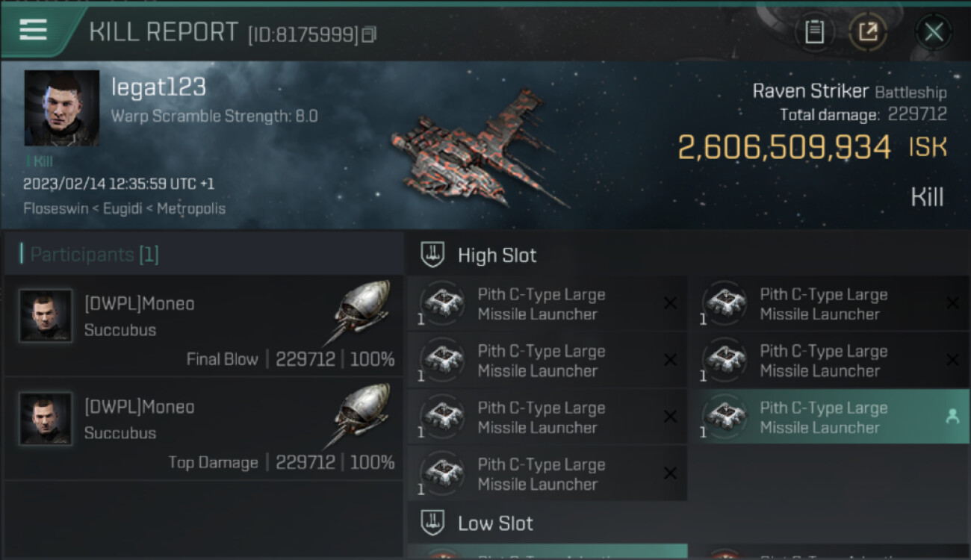Screen dimensions: 971x560
Task: Click the Succubus ship icon beside Final Blow
Action: pos(362,312)
